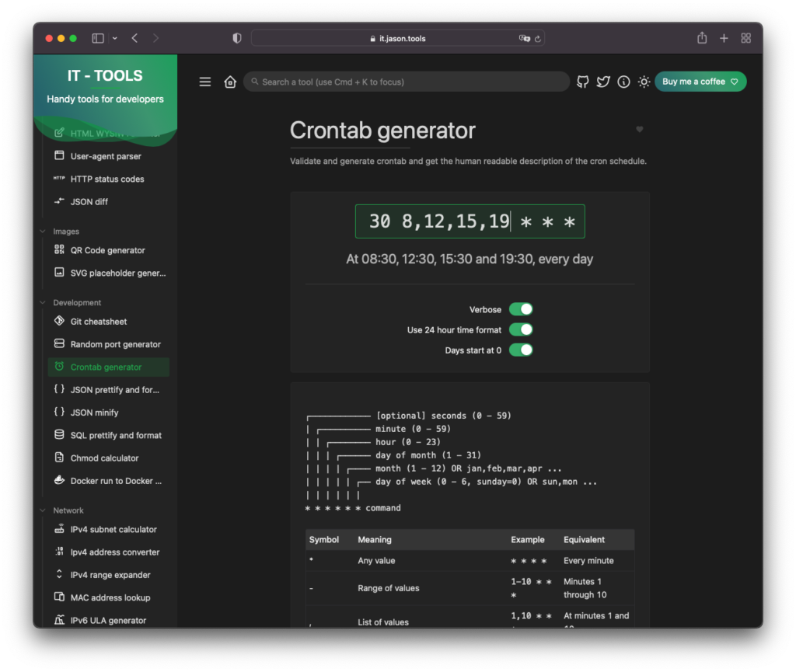Show Safari sidebar button
This screenshot has height=672, width=796.
point(97,38)
